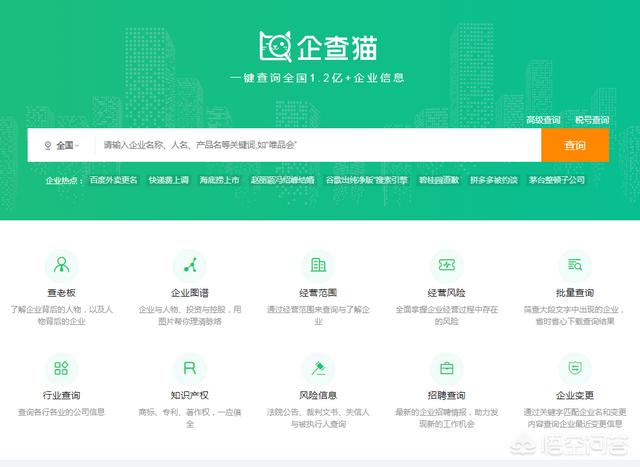Image resolution: width=640 pixels, height=467 pixels.
Task: Click the 企业图谱 title text
Action: pyautogui.click(x=190, y=293)
